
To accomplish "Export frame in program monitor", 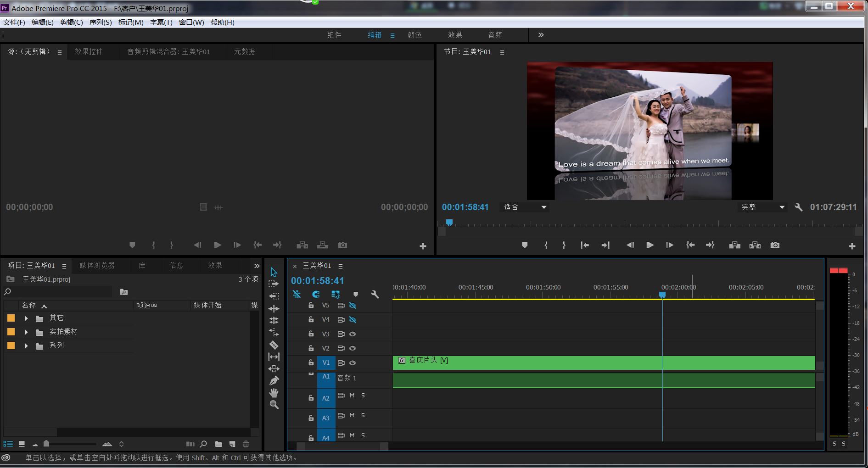I will point(775,245).
